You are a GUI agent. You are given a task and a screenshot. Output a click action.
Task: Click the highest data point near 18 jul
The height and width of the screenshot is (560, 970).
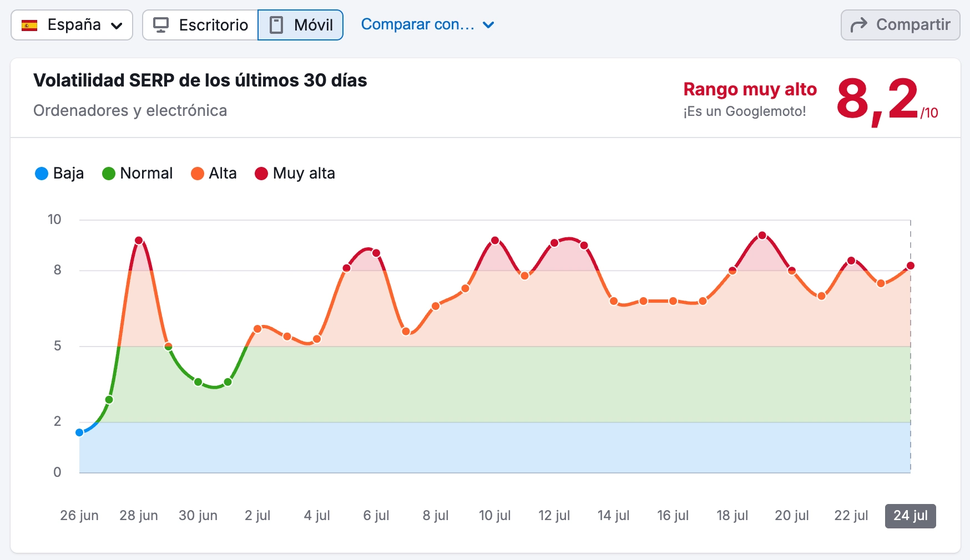click(x=762, y=235)
